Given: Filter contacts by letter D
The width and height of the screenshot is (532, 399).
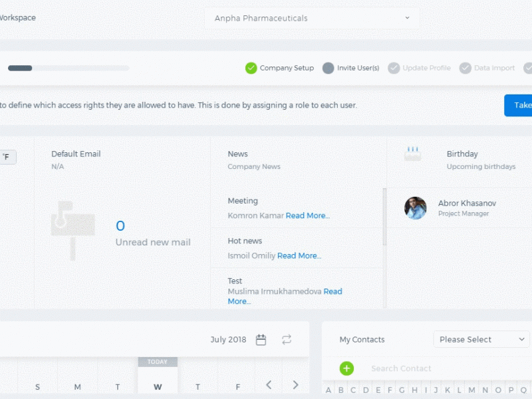Looking at the screenshot, I should point(366,390).
